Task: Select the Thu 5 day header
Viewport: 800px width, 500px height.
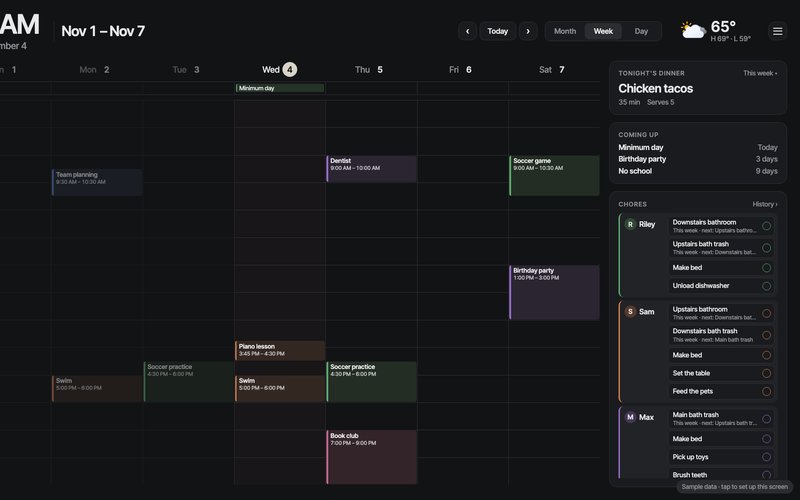Action: point(369,69)
